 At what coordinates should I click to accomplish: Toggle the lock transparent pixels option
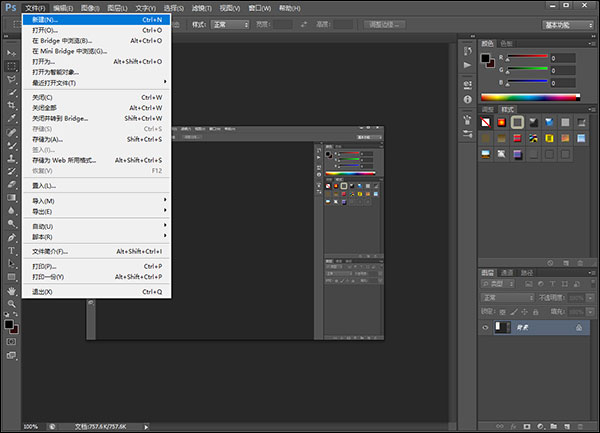pyautogui.click(x=503, y=310)
